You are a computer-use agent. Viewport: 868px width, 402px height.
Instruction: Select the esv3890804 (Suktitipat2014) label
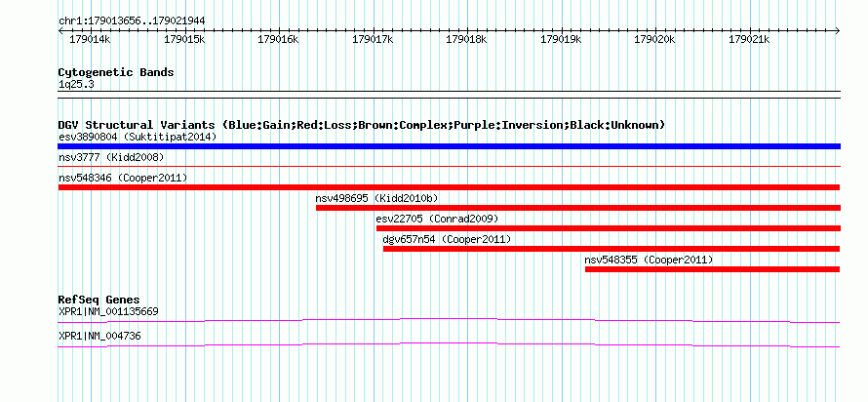click(x=138, y=137)
